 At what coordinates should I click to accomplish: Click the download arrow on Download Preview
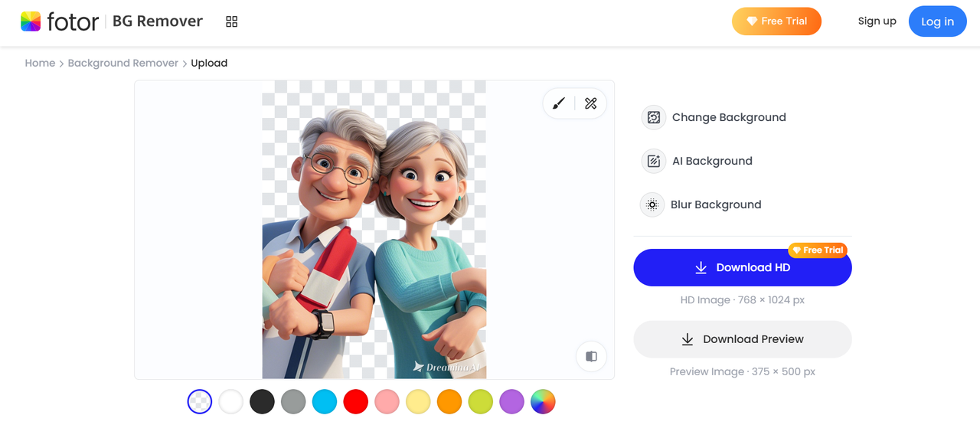(688, 339)
